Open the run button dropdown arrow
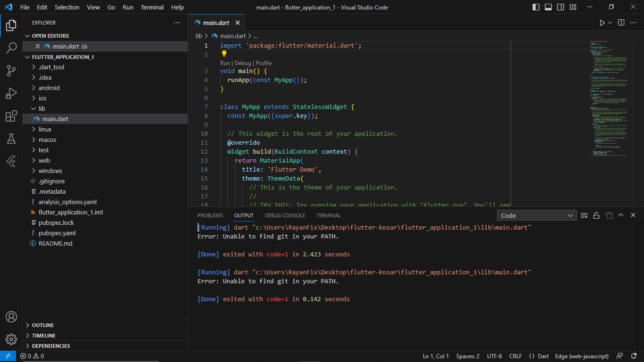 point(610,23)
